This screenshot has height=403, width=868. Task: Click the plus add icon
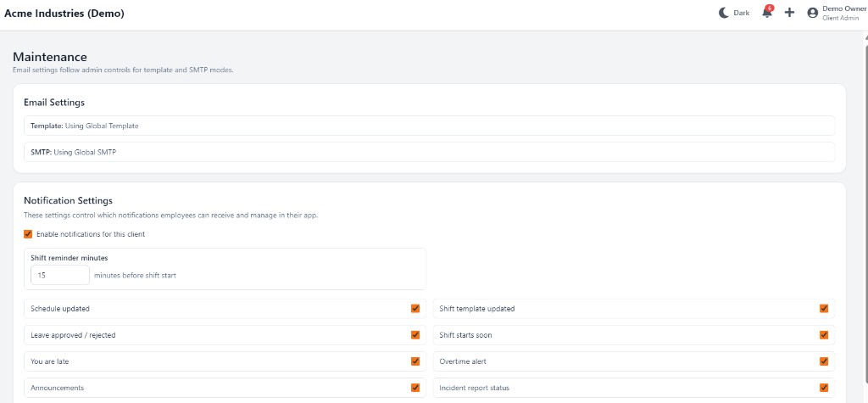(x=789, y=13)
